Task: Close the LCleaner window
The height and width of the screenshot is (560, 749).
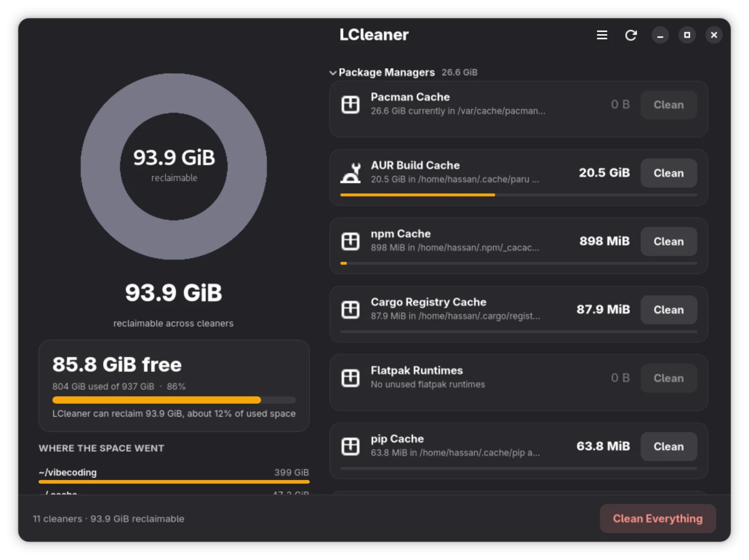Action: [x=714, y=35]
